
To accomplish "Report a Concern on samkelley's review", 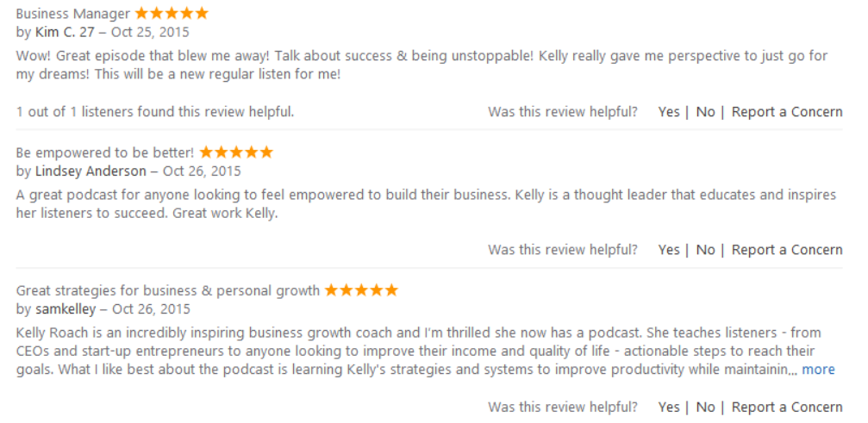I will click(787, 407).
